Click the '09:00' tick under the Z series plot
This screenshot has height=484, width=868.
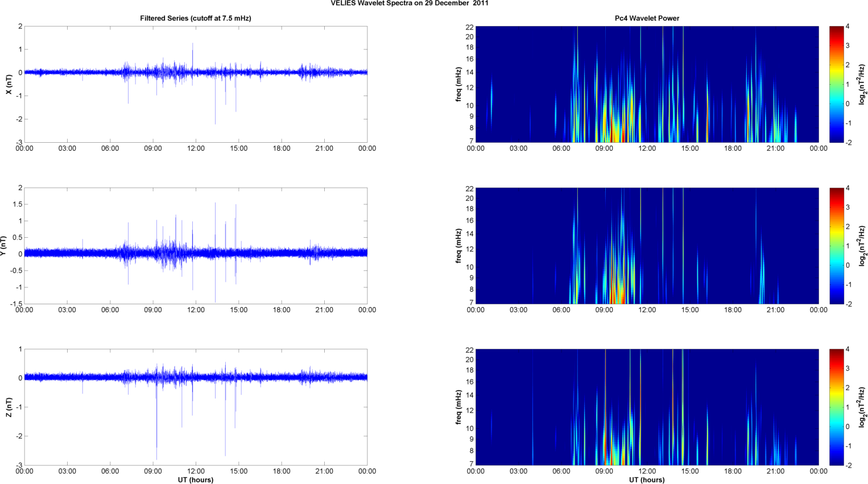(153, 471)
